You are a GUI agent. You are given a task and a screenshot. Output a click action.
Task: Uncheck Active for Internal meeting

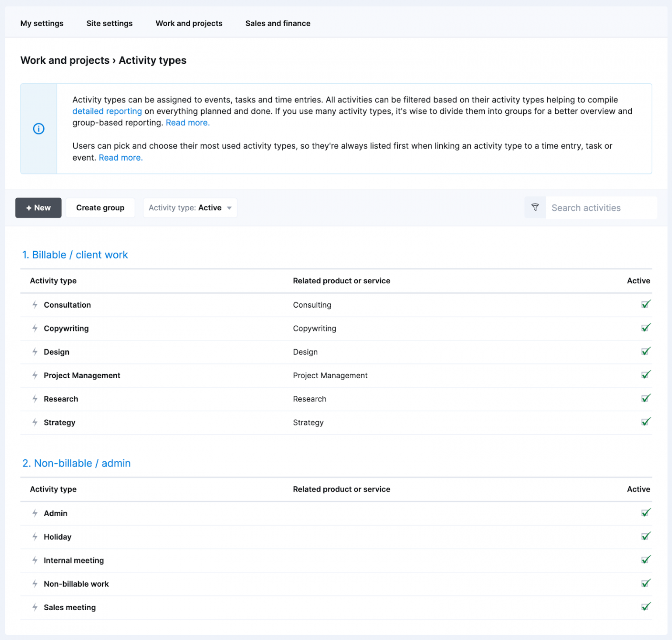[645, 560]
